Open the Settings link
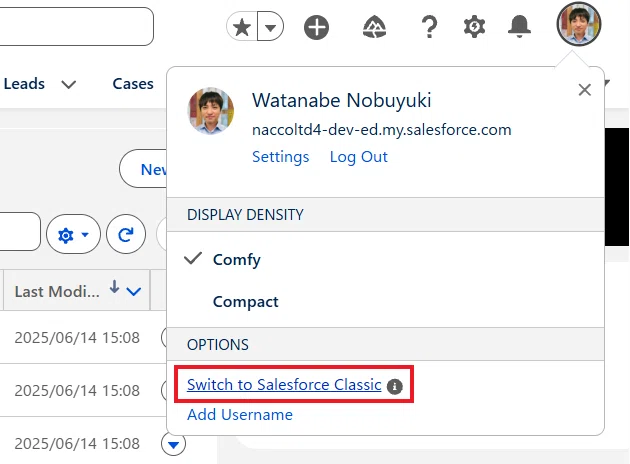The width and height of the screenshot is (630, 464). [280, 157]
